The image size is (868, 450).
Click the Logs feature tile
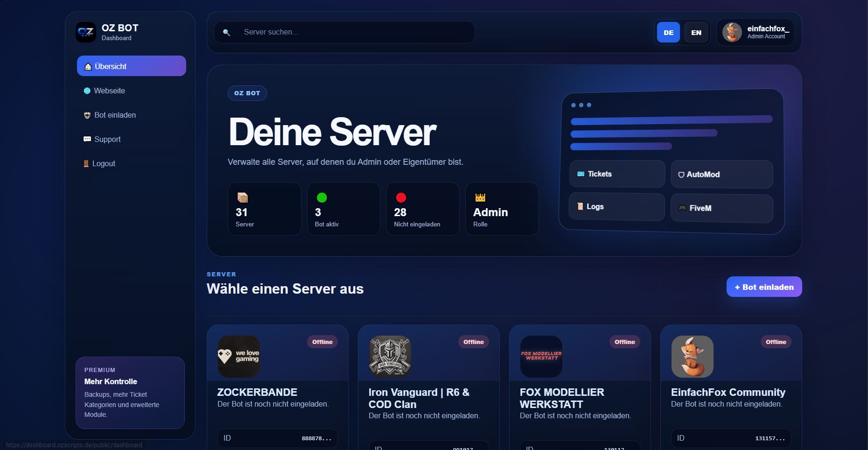click(x=616, y=206)
